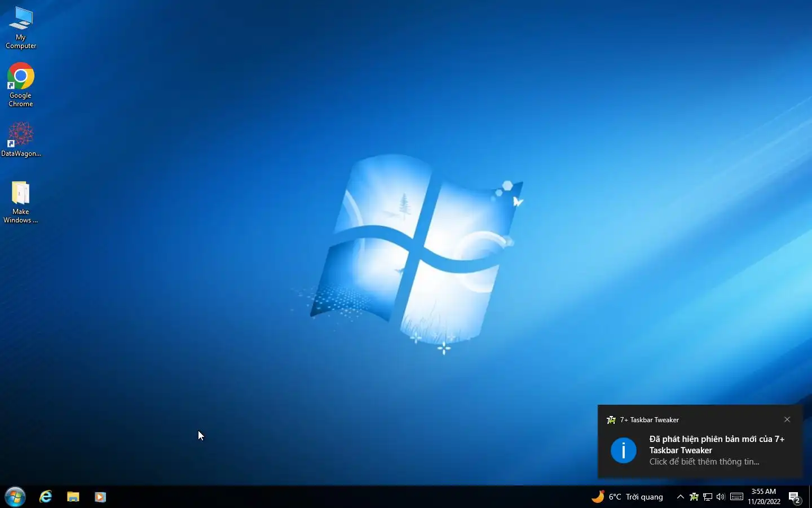
Task: Click Show desktop sliver at taskbar end
Action: point(810,497)
